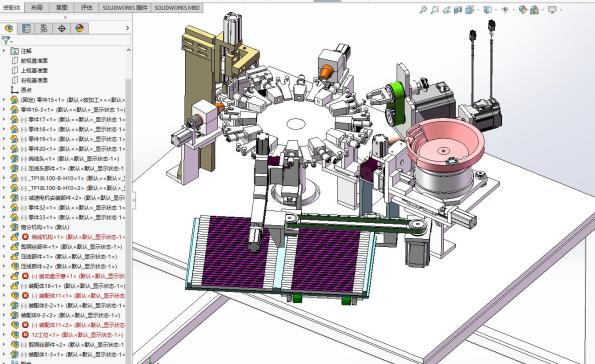Image resolution: width=595 pixels, height=364 pixels.
Task: Expand the manager tabs with the right chevron
Action: (127, 28)
